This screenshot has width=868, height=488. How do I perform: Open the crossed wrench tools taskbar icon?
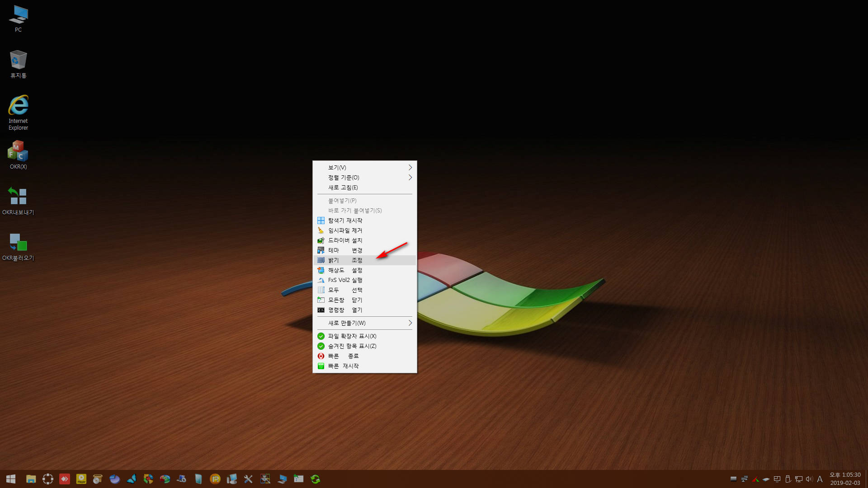click(248, 479)
